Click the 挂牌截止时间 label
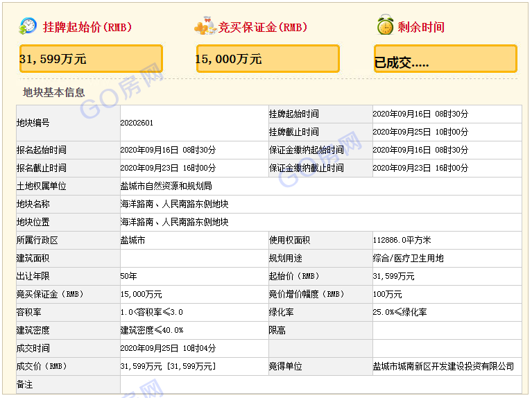532x398 pixels. pos(294,132)
